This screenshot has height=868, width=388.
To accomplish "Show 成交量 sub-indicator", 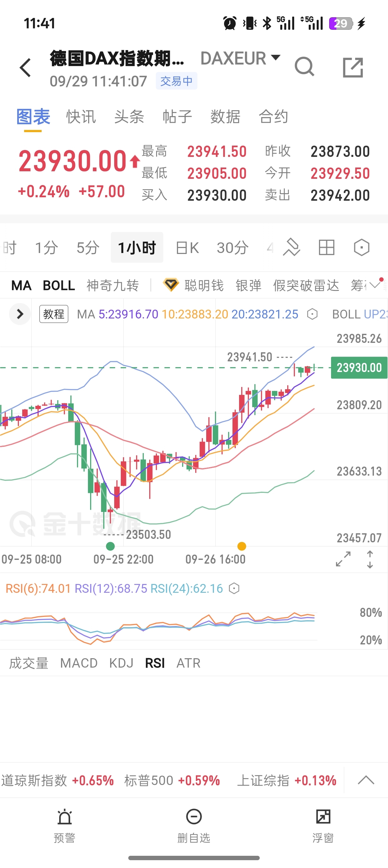I will point(28,663).
